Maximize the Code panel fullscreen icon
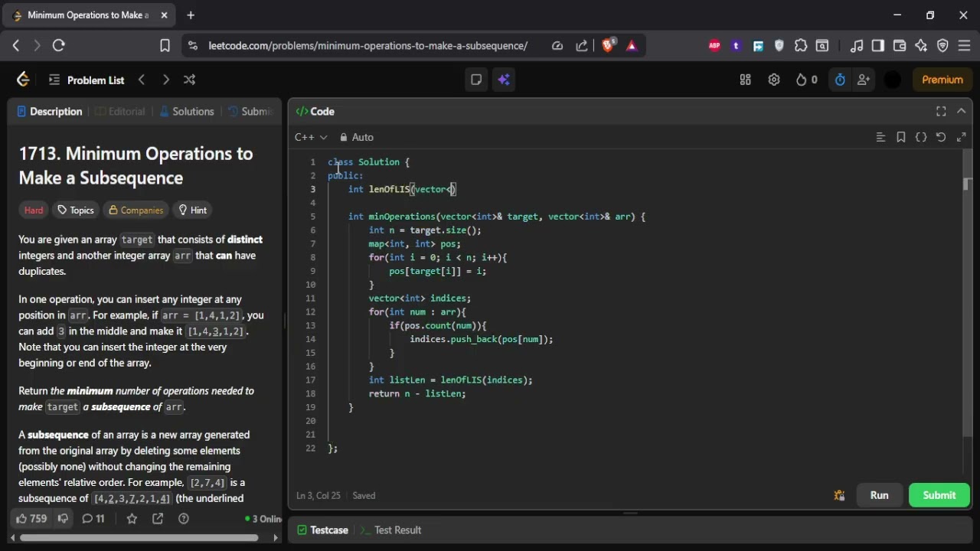The width and height of the screenshot is (980, 551). click(941, 111)
